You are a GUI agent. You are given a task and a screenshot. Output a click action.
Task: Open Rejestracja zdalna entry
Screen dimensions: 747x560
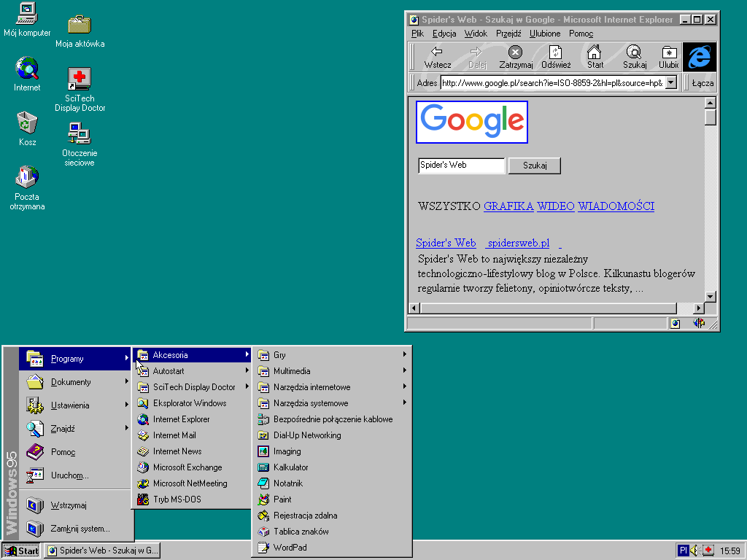(332, 516)
